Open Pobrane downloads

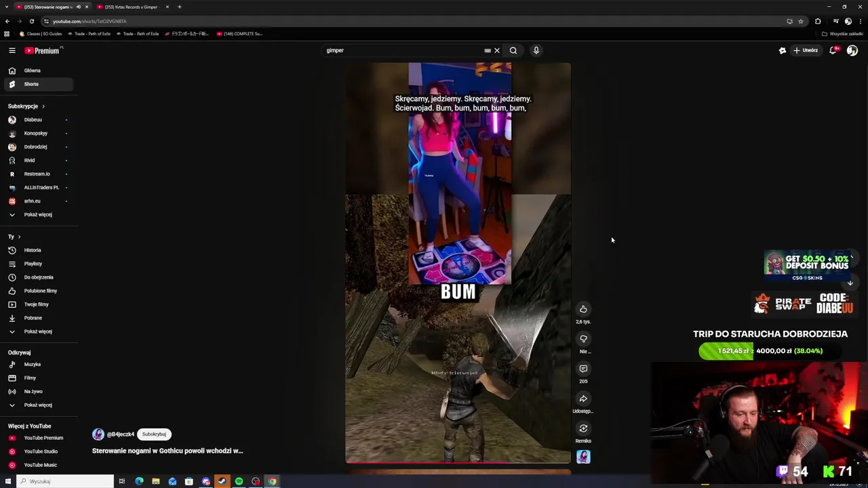click(39, 318)
